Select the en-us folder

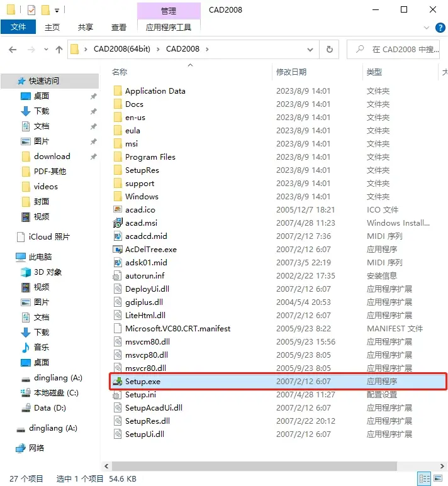click(135, 118)
